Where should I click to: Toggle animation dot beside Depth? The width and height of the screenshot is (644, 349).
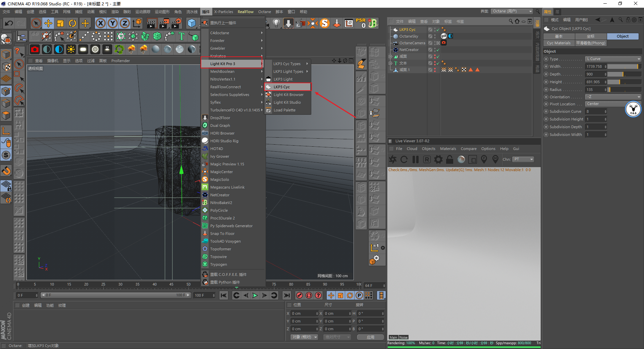coord(546,74)
